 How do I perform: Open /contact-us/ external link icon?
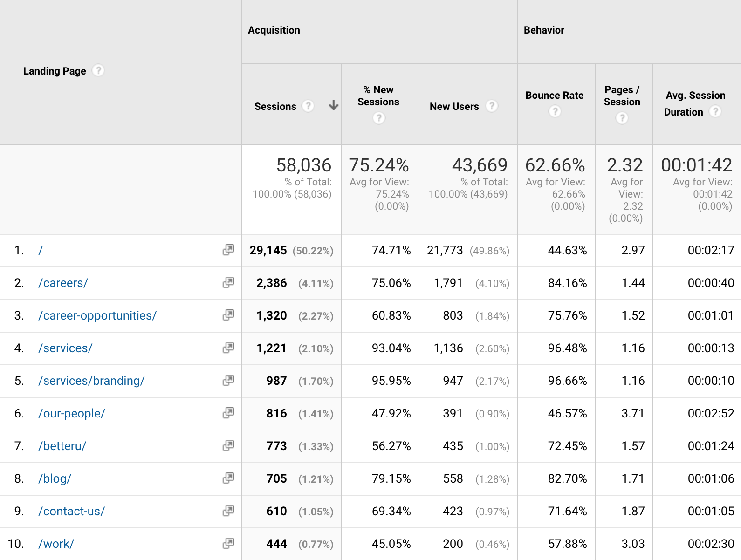click(x=228, y=511)
